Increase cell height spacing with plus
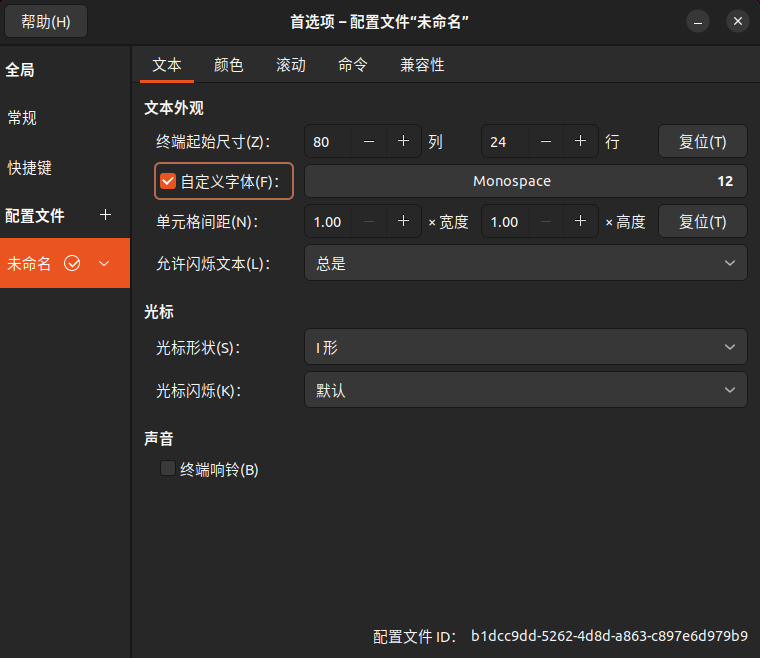760x658 pixels. click(x=580, y=221)
